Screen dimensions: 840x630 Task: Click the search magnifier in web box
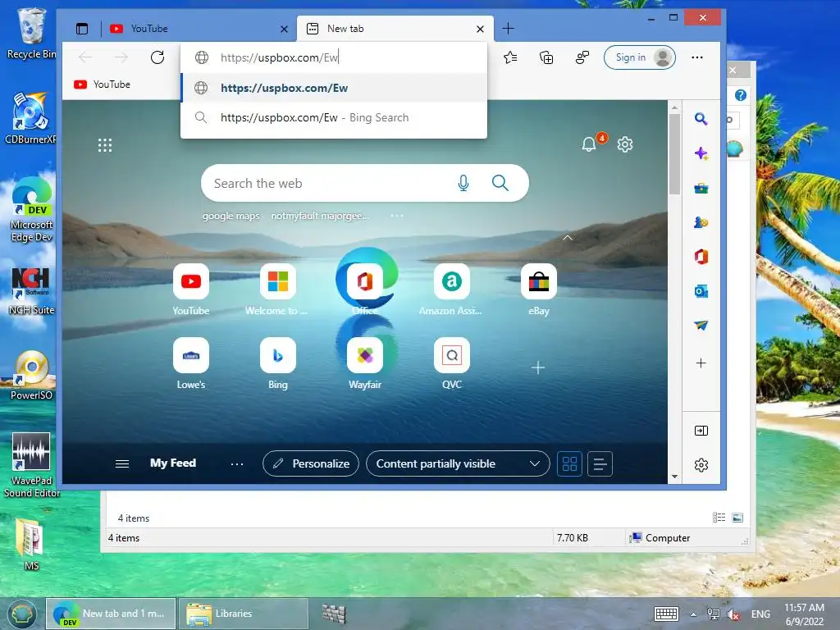pyautogui.click(x=500, y=183)
